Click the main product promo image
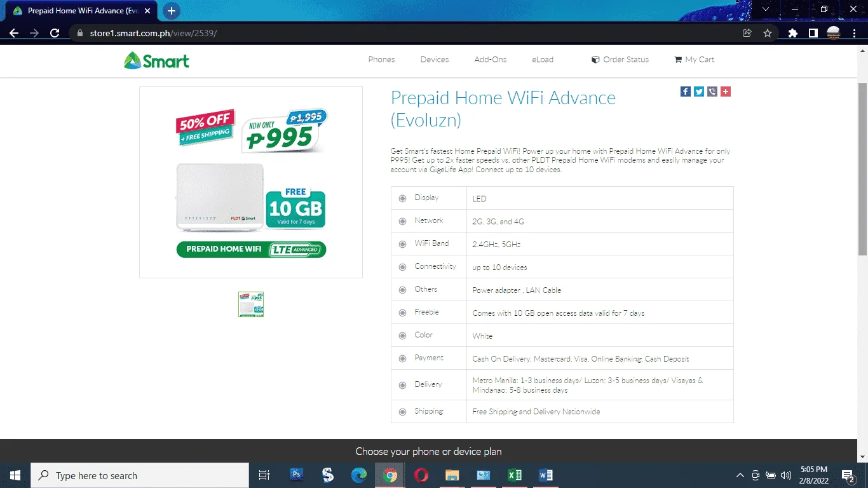 tap(251, 182)
